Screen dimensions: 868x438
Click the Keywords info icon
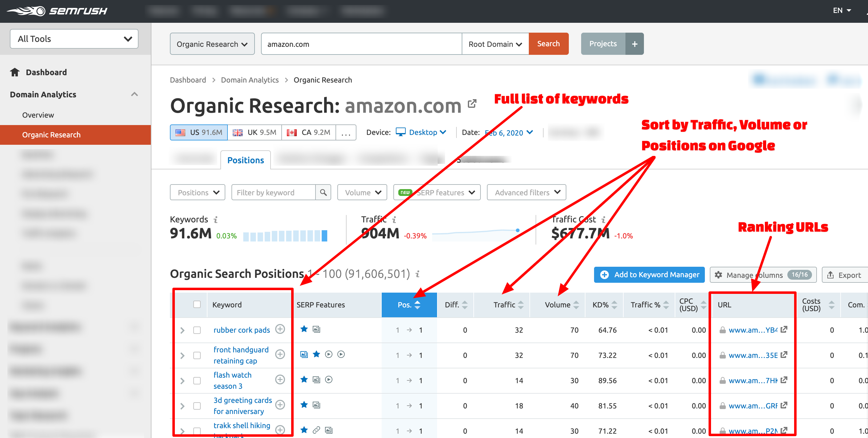click(x=216, y=220)
